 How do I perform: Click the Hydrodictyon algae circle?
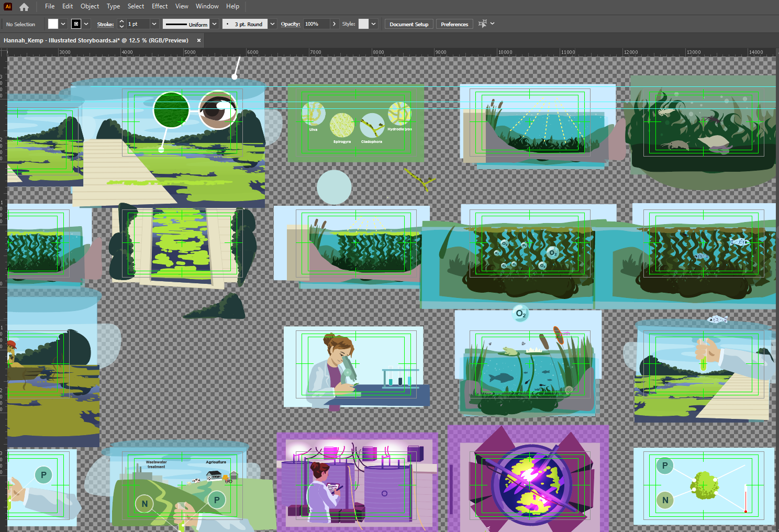click(x=399, y=114)
